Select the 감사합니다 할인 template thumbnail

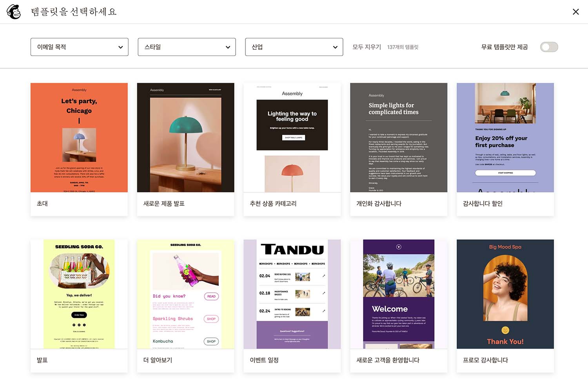click(505, 138)
